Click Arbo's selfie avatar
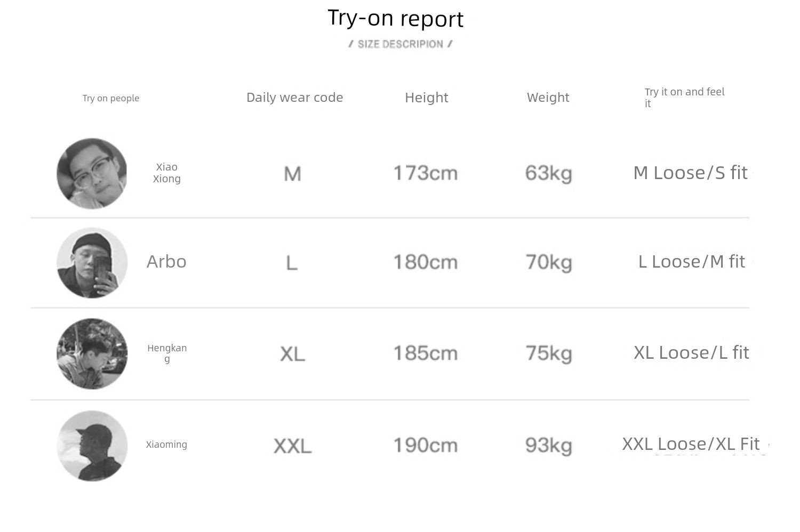800x532 pixels. click(x=92, y=263)
